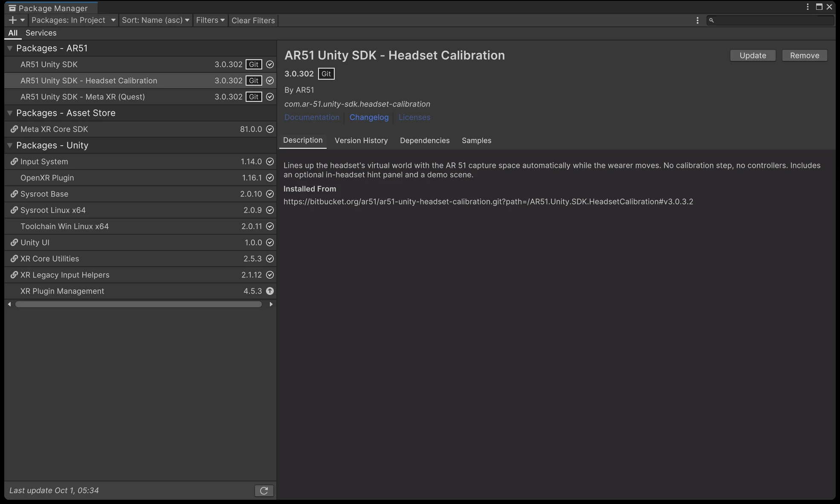This screenshot has height=504, width=840.
Task: Click the Remove button
Action: point(805,55)
